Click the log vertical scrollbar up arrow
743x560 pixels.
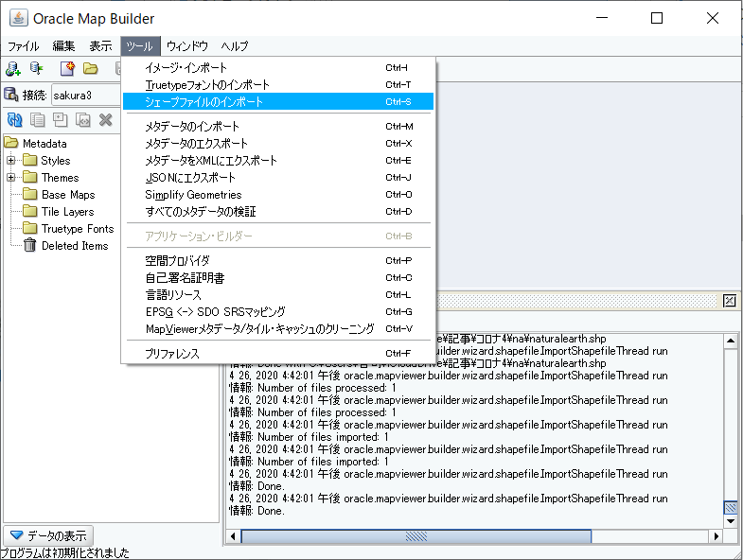coord(730,341)
